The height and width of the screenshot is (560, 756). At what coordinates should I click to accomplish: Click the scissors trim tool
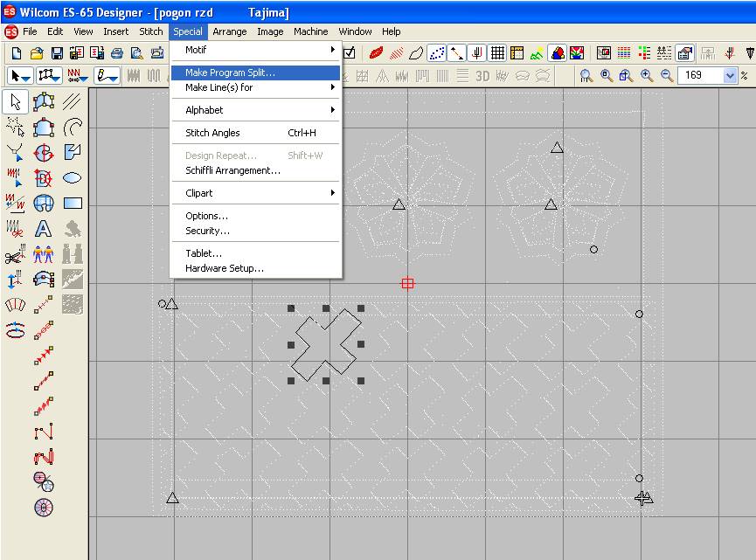pyautogui.click(x=16, y=255)
